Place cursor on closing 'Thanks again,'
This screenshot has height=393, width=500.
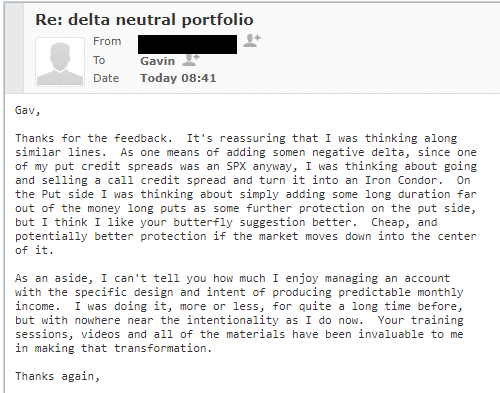click(57, 376)
